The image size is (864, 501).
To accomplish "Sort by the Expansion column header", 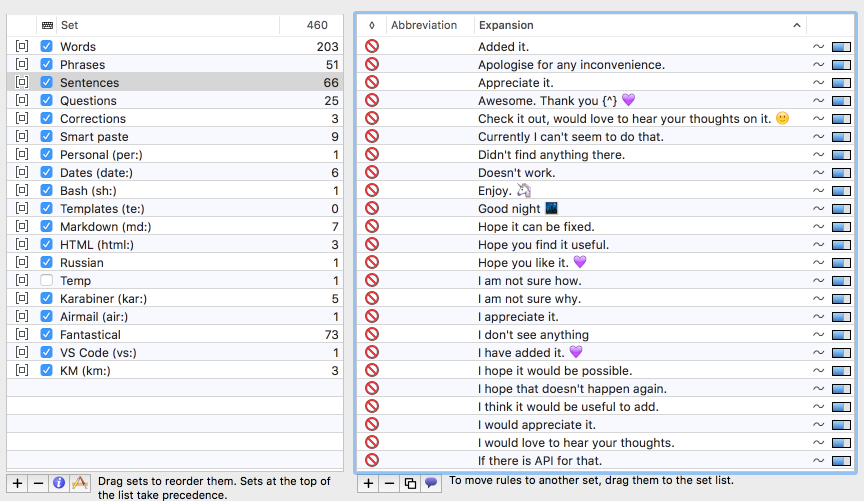I will pyautogui.click(x=640, y=25).
